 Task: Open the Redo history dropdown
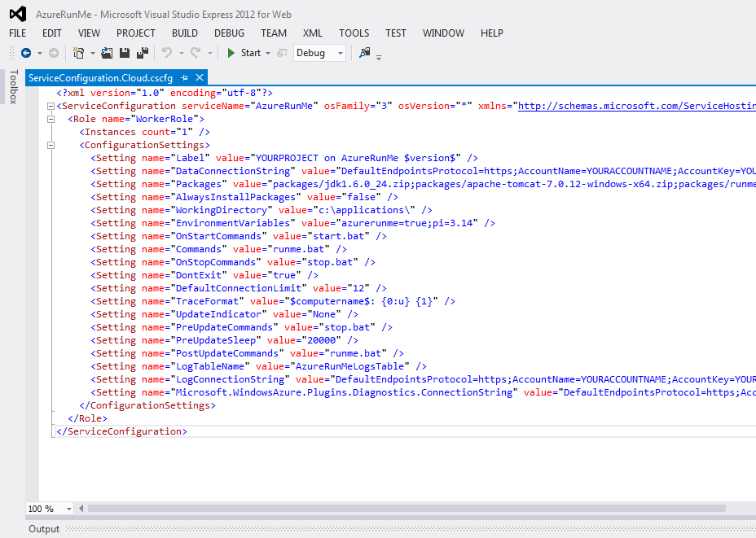(209, 53)
